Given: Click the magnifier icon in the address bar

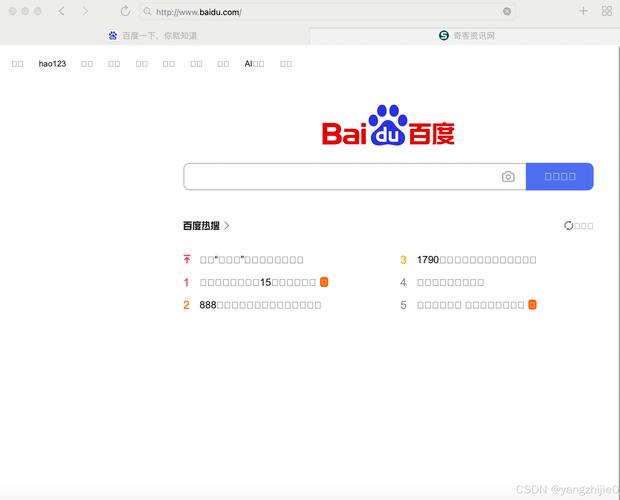Looking at the screenshot, I should point(147,11).
